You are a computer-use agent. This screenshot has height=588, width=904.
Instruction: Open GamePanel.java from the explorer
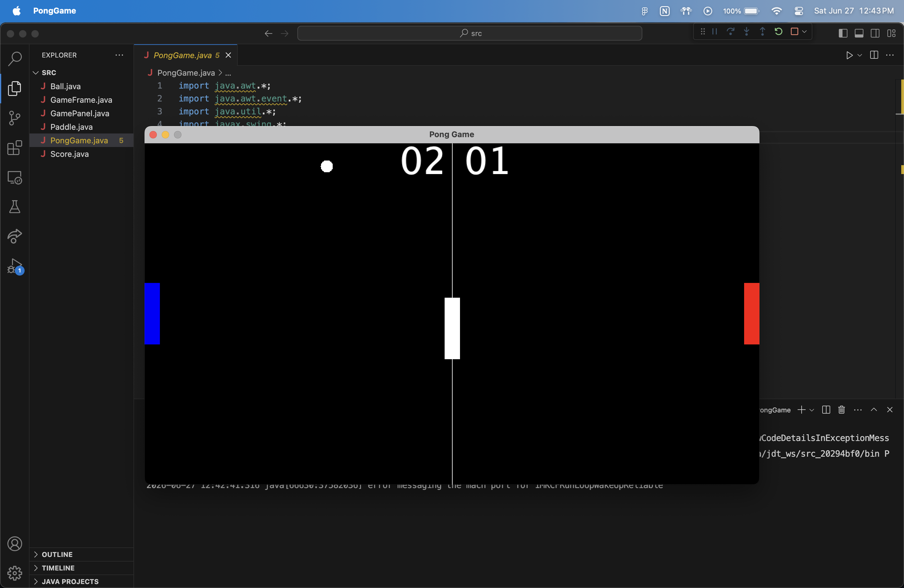click(82, 113)
